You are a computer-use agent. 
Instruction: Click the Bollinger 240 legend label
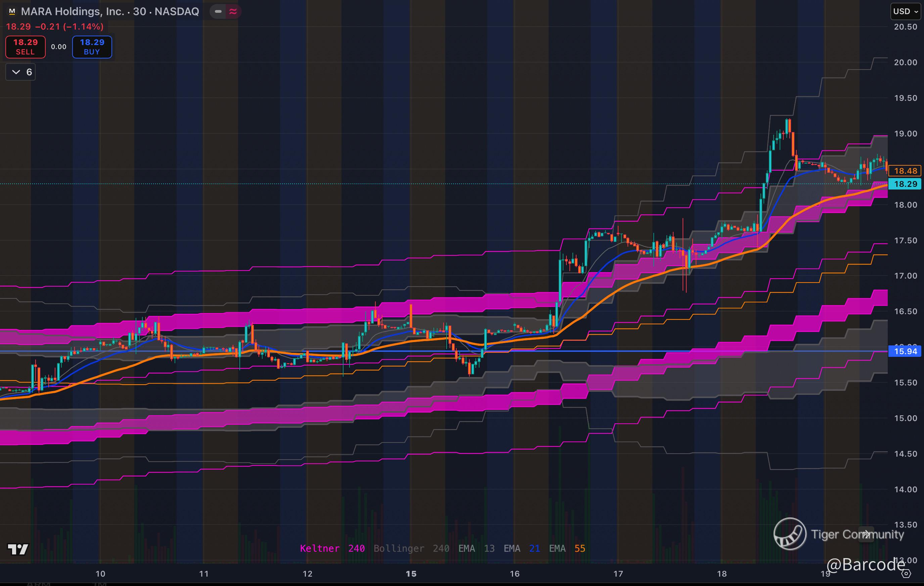coord(411,548)
